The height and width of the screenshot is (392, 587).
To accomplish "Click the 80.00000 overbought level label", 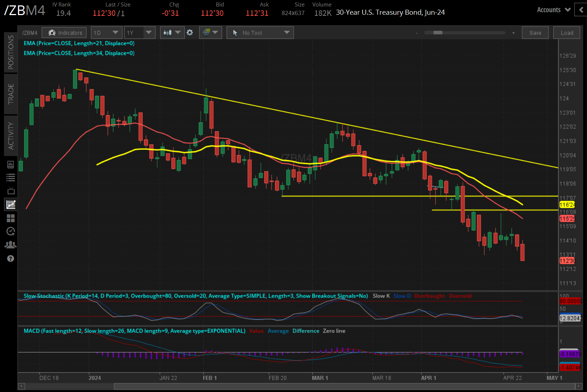I will tap(571, 301).
